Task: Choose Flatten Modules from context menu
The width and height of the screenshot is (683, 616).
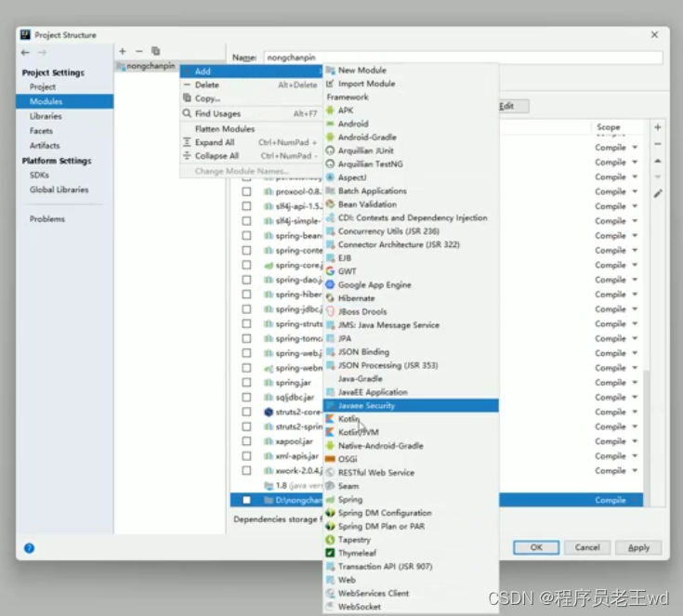Action: (x=251, y=129)
